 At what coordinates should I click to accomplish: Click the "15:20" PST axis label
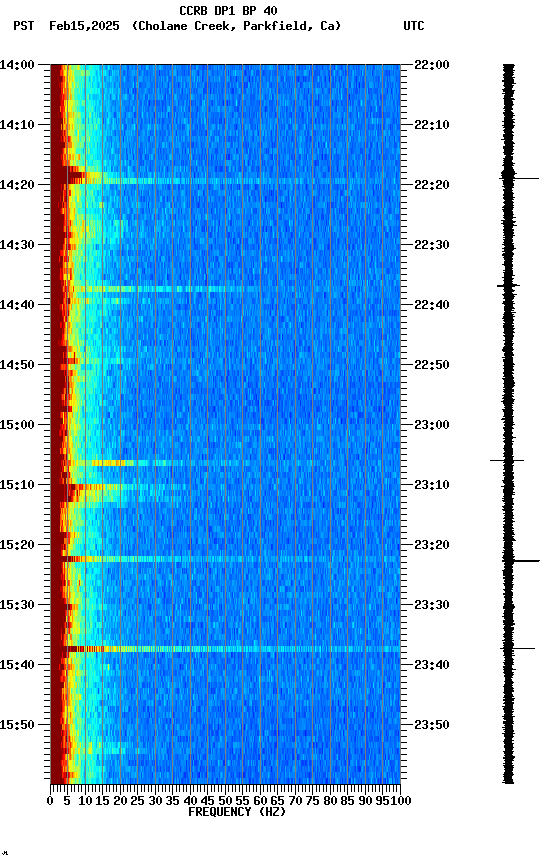17,546
